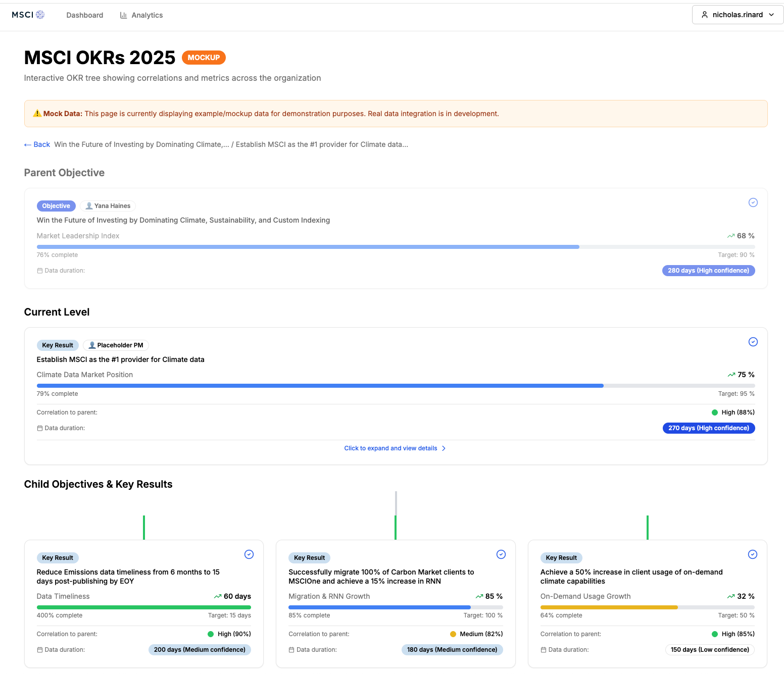Click the calendar icon beside parent objective data duration
Screen dimensions: 784x674
[x=40, y=271]
